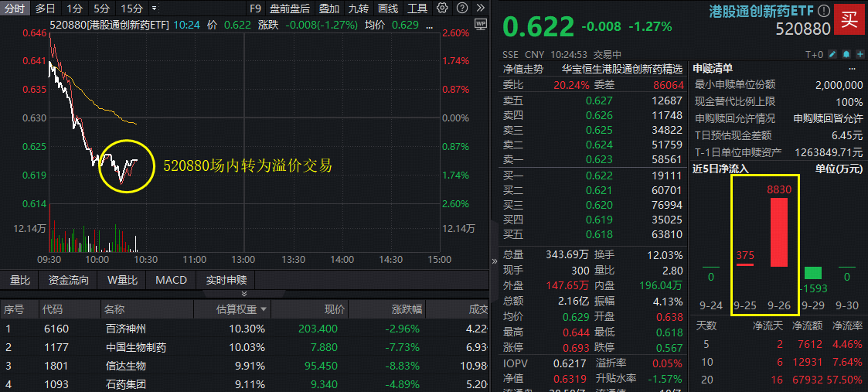Toggle the 九转 indicator on chart
The height and width of the screenshot is (392, 868).
coord(358,9)
